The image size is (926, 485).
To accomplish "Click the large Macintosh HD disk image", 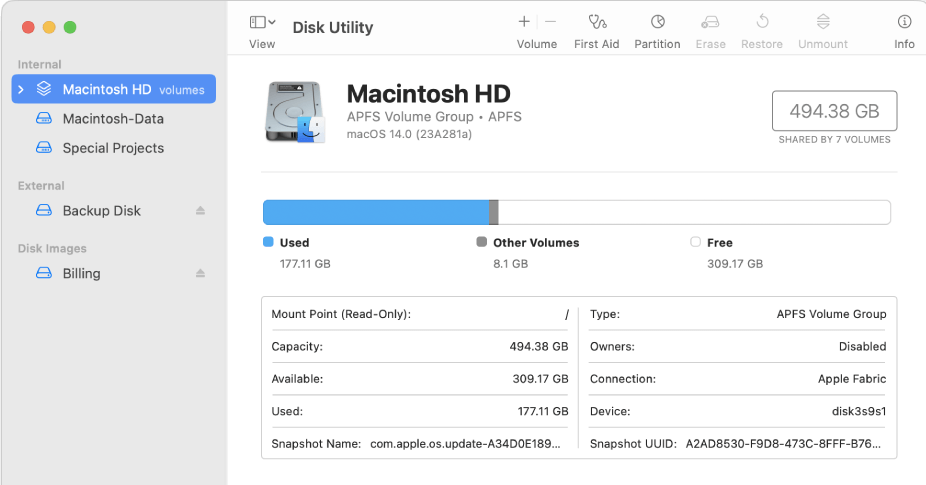I will (295, 112).
